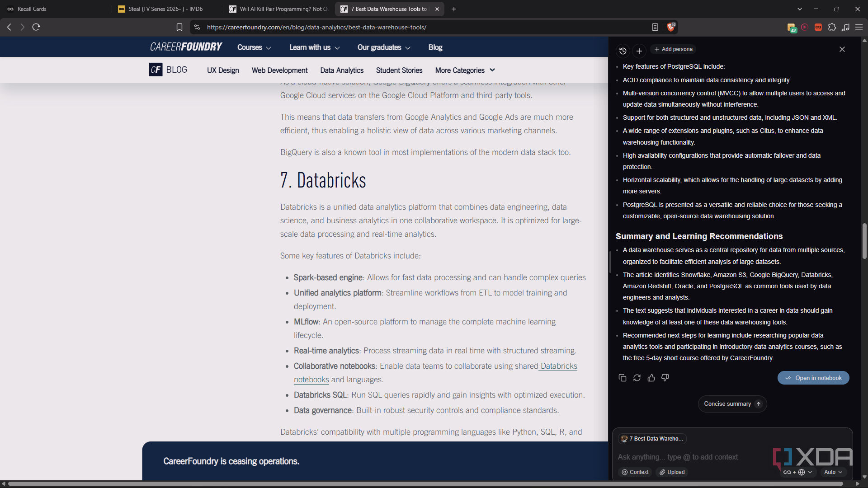The width and height of the screenshot is (868, 488).
Task: Bookmark this page in the address bar
Action: (179, 27)
